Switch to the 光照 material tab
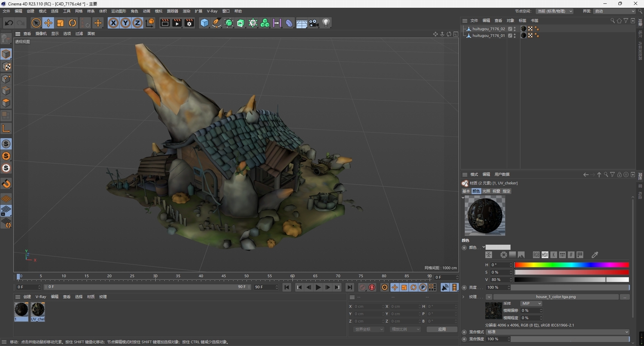The image size is (644, 346). [x=486, y=191]
